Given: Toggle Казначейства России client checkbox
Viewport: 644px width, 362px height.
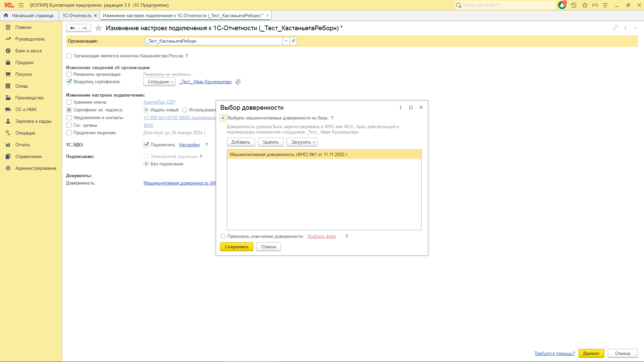Looking at the screenshot, I should click(69, 56).
